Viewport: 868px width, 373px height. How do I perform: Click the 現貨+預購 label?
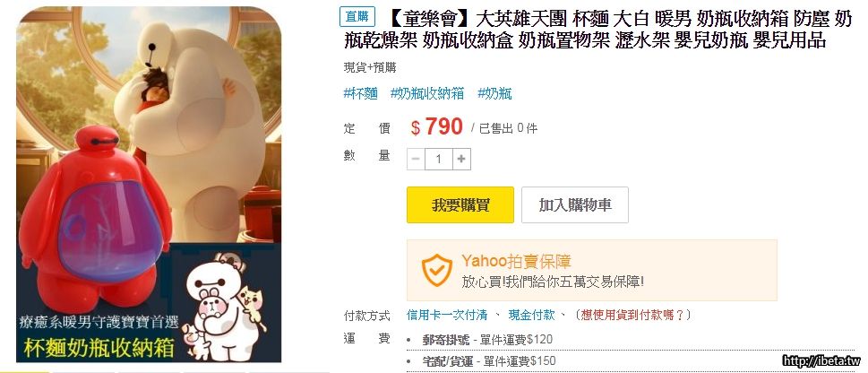(x=370, y=68)
